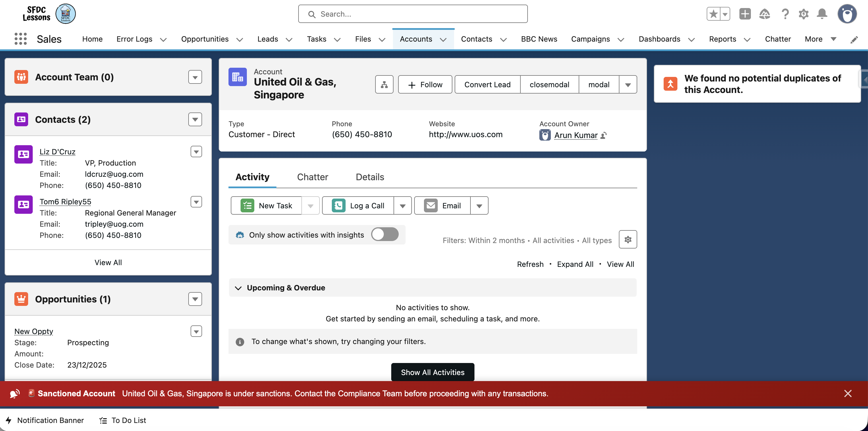Click the change owner icon beside Arun Kumar

point(604,135)
